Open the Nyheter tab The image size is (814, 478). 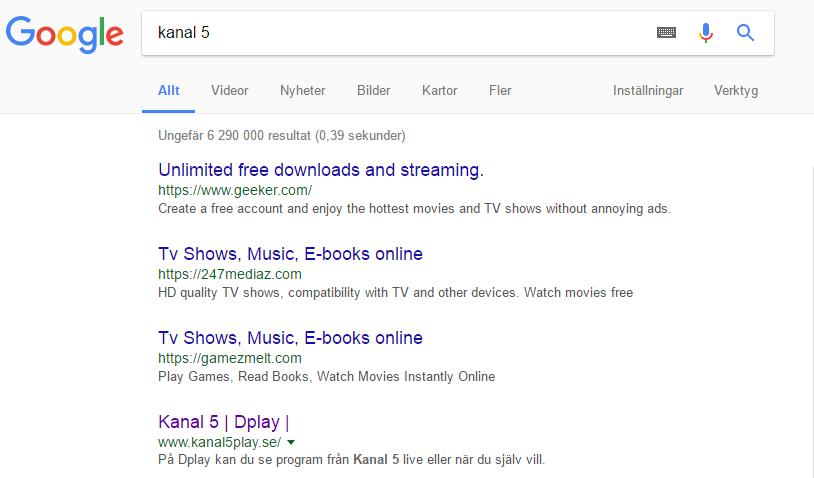(303, 90)
